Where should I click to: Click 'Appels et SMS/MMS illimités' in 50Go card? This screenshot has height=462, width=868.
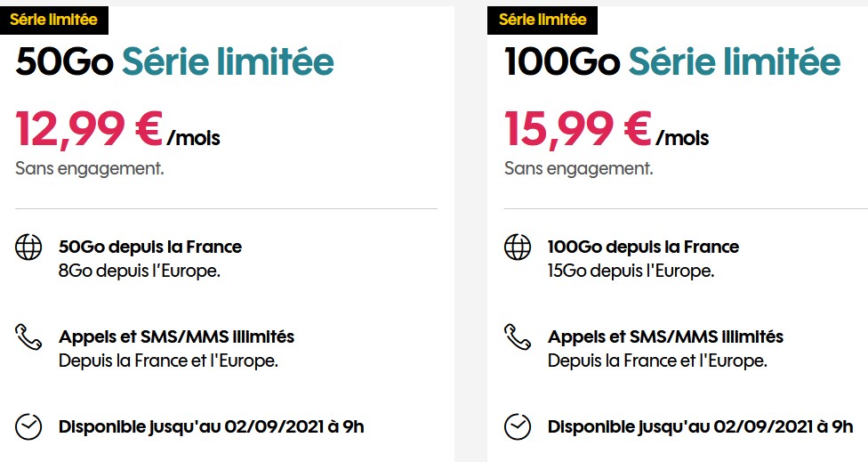point(176,336)
